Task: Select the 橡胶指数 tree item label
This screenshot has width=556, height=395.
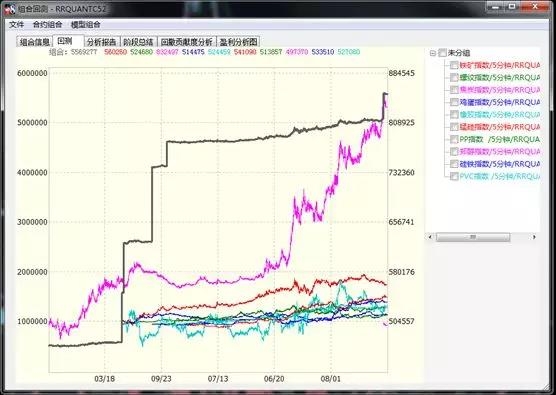Action: point(500,115)
